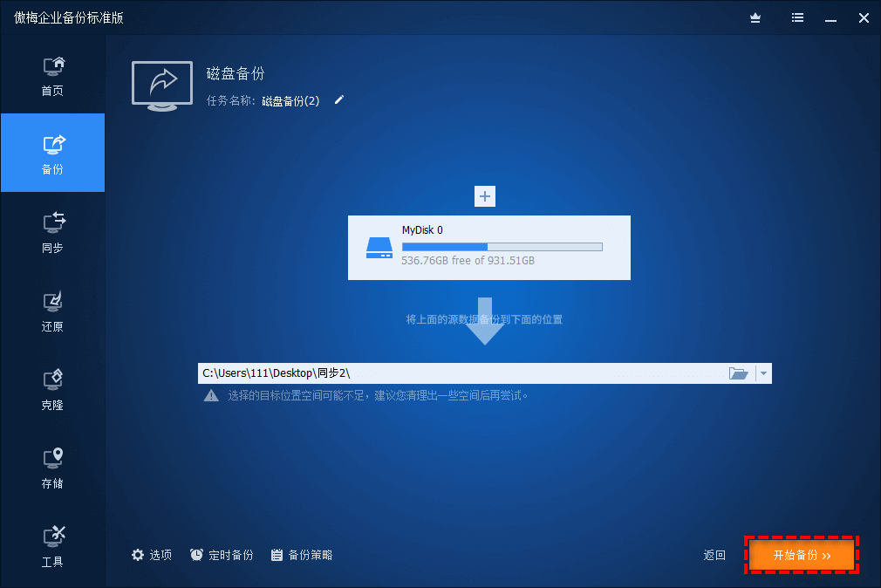
Task: Open the 首页 home page in sidebar
Action: [53, 75]
